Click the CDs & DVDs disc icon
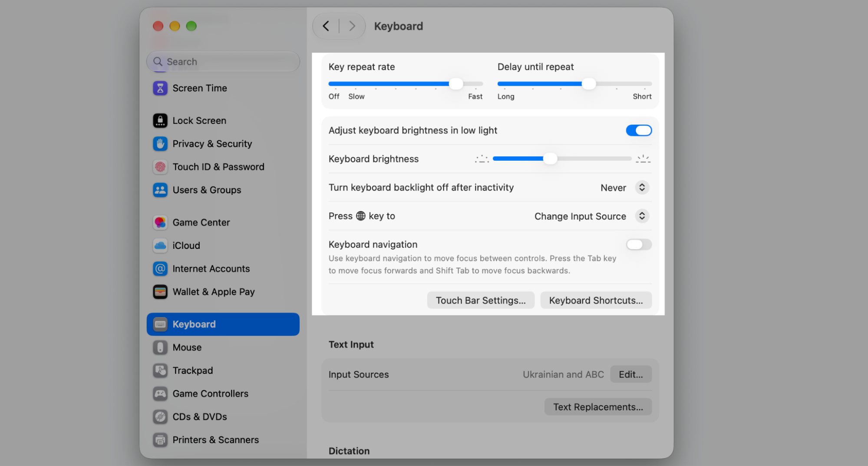Screen dimensions: 868x466 click(160, 417)
